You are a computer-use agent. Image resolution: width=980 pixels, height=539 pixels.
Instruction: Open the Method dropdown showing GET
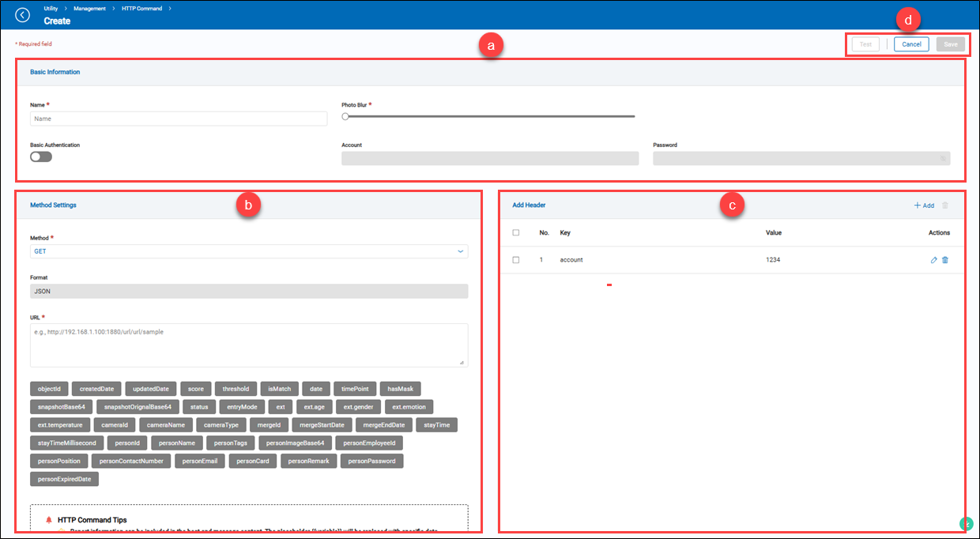(249, 251)
